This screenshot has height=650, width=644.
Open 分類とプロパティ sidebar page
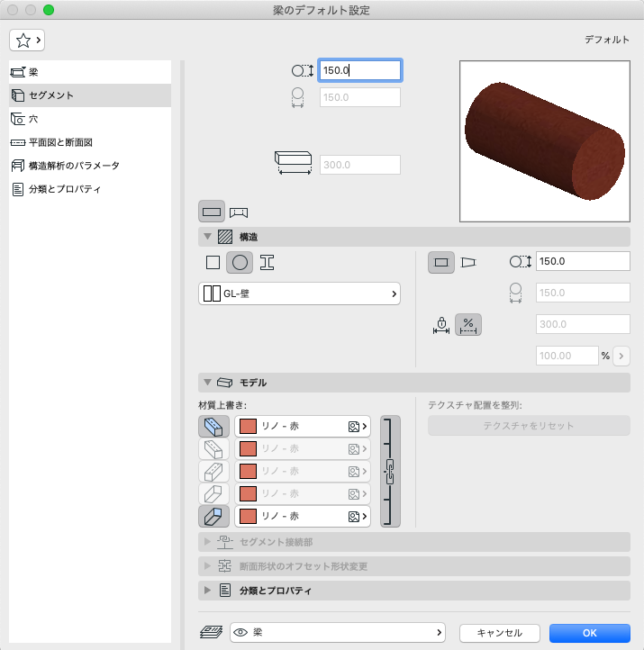(90, 189)
